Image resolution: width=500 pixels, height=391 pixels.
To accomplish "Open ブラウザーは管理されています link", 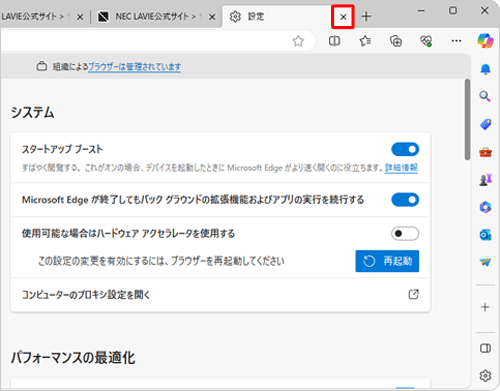I will [x=134, y=67].
